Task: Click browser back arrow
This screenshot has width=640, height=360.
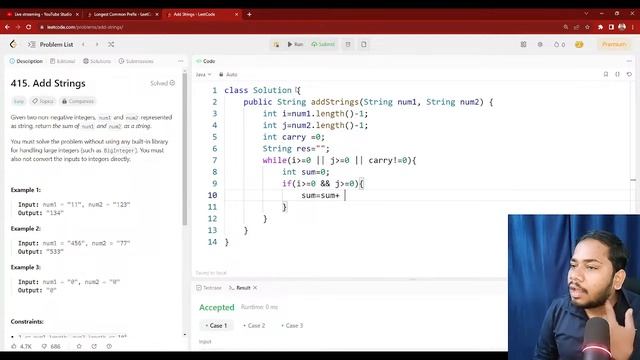Action: 7,27
